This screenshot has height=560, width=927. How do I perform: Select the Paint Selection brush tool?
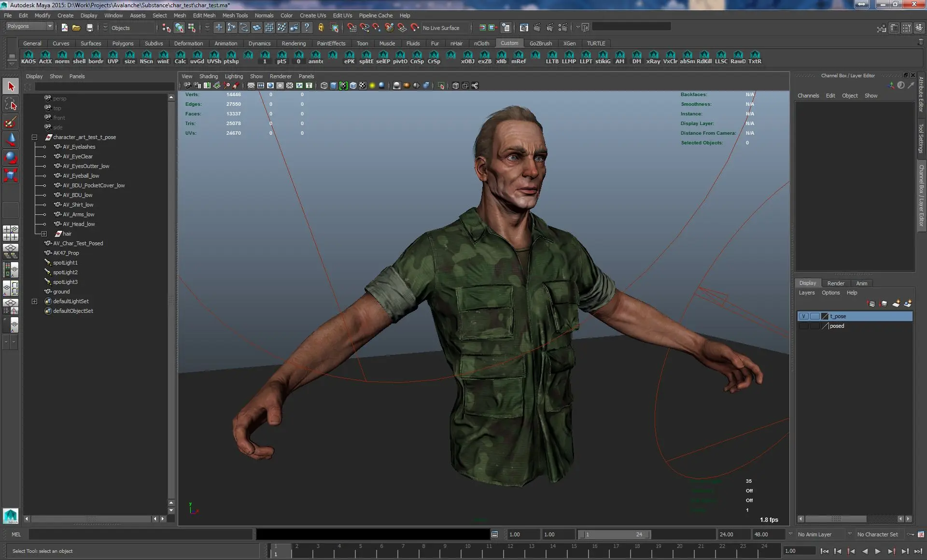tap(11, 122)
